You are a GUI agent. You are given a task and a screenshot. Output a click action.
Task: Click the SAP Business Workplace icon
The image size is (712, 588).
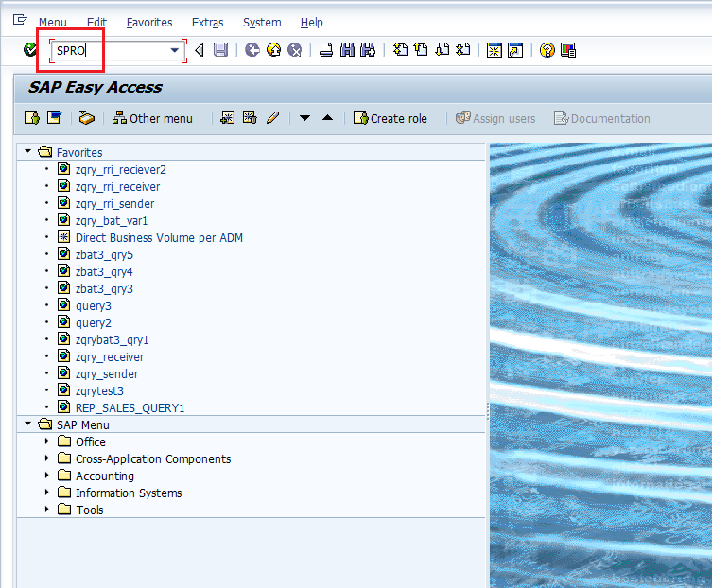coord(86,118)
